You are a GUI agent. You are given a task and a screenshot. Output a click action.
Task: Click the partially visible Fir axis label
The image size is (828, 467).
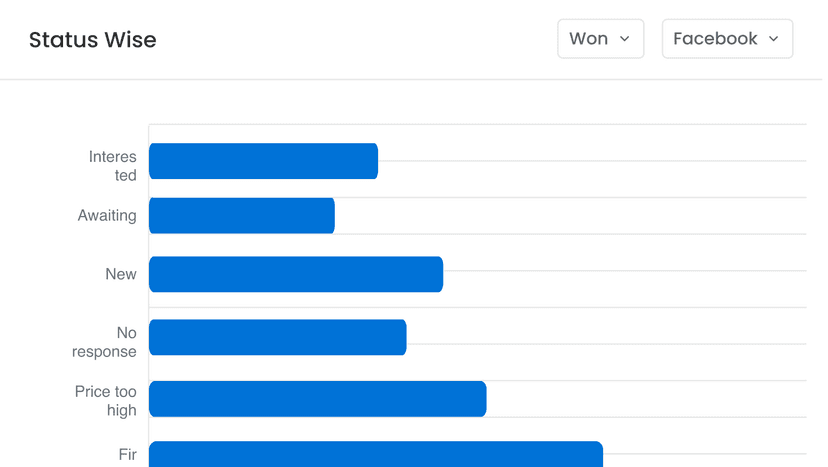[x=127, y=455]
